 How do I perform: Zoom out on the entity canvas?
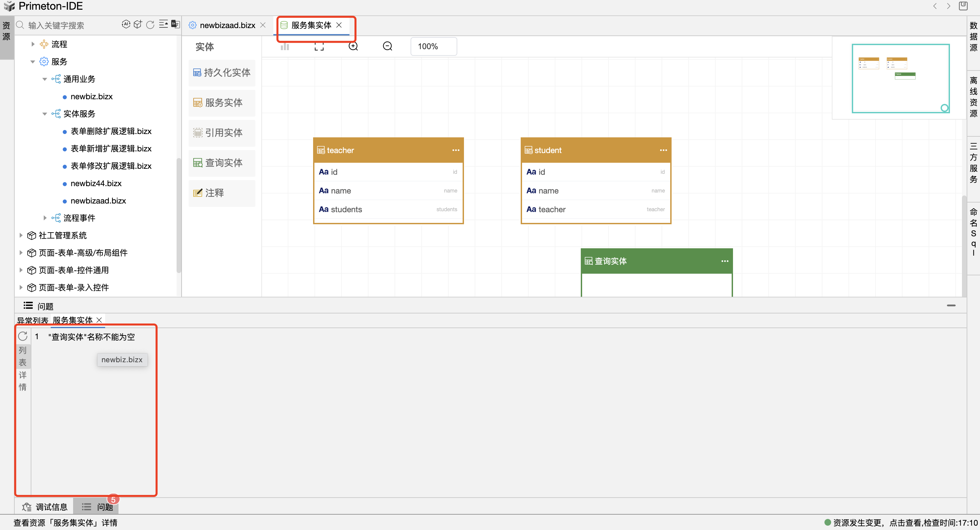pos(387,46)
